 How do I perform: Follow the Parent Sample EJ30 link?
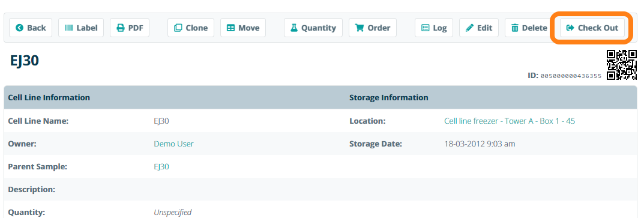tap(161, 166)
